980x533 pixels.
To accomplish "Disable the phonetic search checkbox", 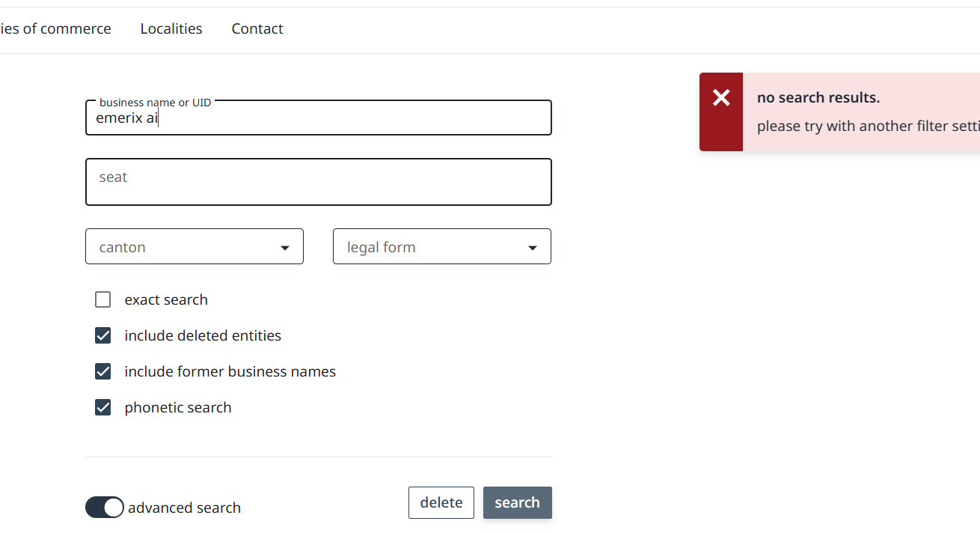I will tap(103, 407).
